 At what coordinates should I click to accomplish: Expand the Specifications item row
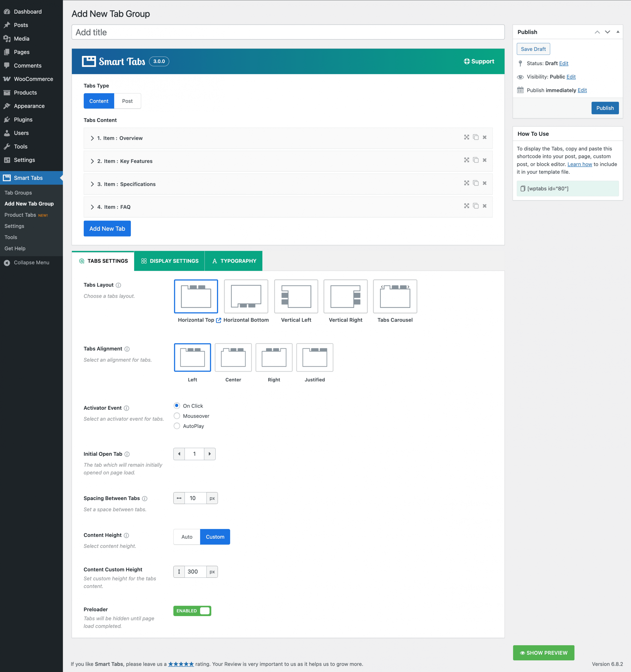pyautogui.click(x=288, y=184)
